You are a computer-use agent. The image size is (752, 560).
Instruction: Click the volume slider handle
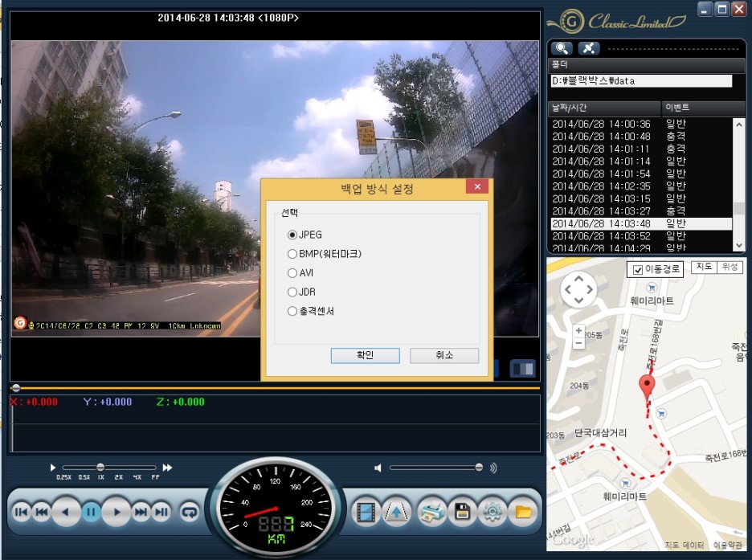point(479,467)
